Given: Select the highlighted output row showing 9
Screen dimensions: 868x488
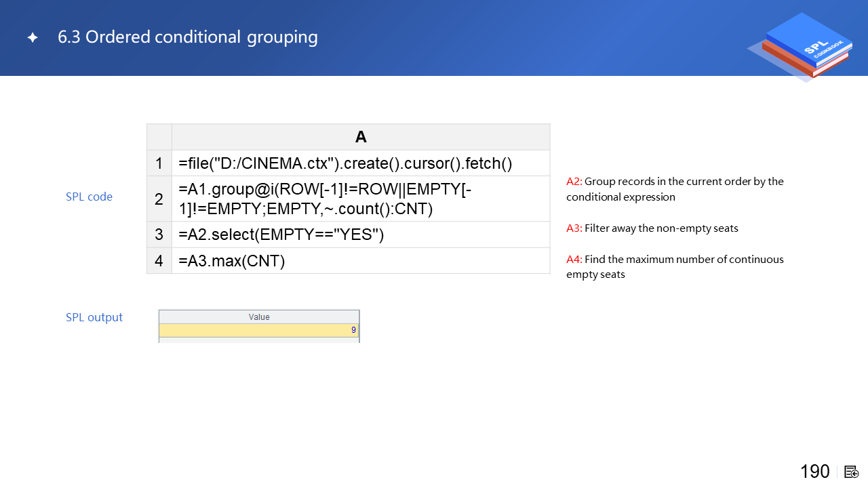Looking at the screenshot, I should [259, 330].
